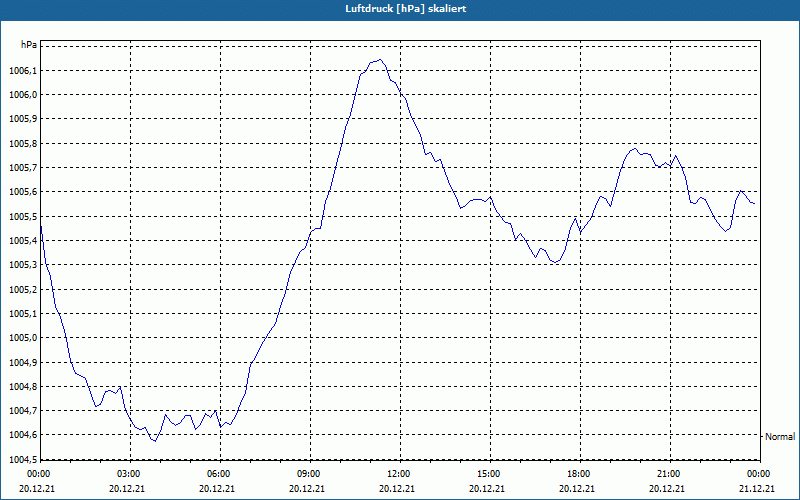
Task: Click the 21:00 time label
Action: (x=668, y=474)
